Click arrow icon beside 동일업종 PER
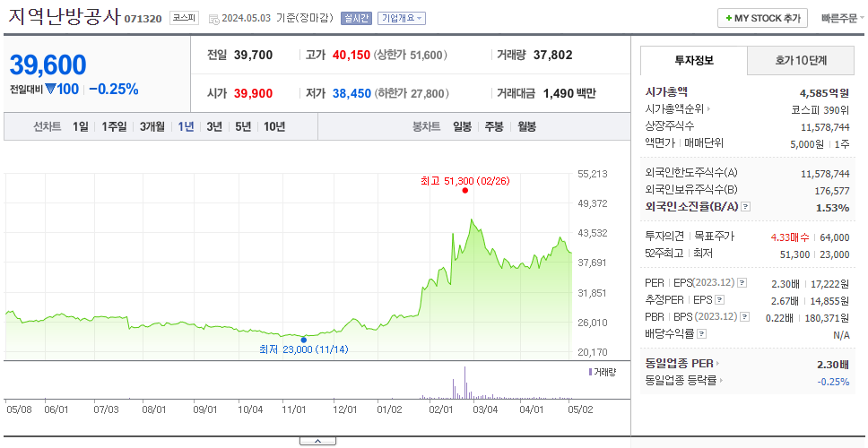868x448 pixels. 718,364
